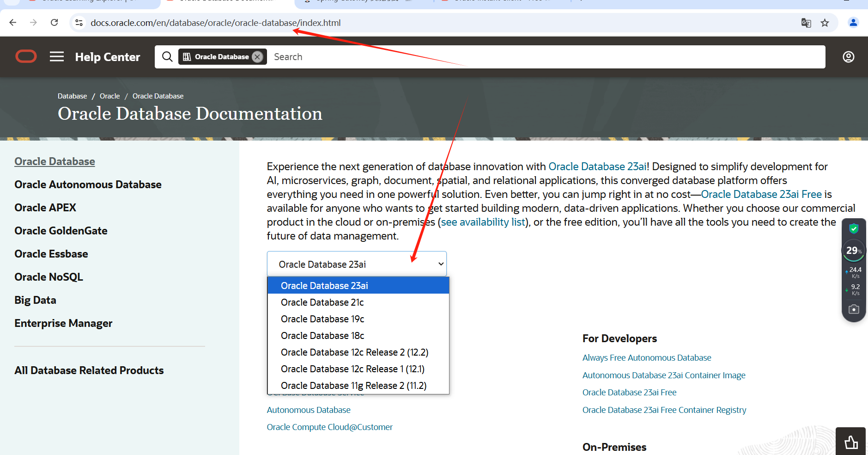Click the Oracle Database breadcrumb link
Viewport: 868px width, 455px height.
pos(158,96)
